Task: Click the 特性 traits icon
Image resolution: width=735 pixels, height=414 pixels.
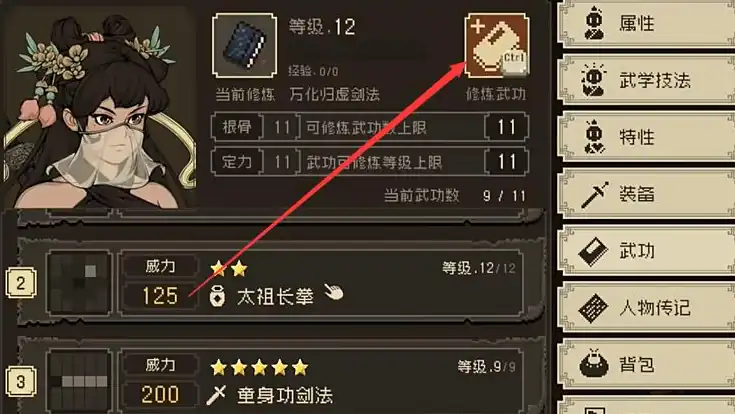Action: click(594, 137)
